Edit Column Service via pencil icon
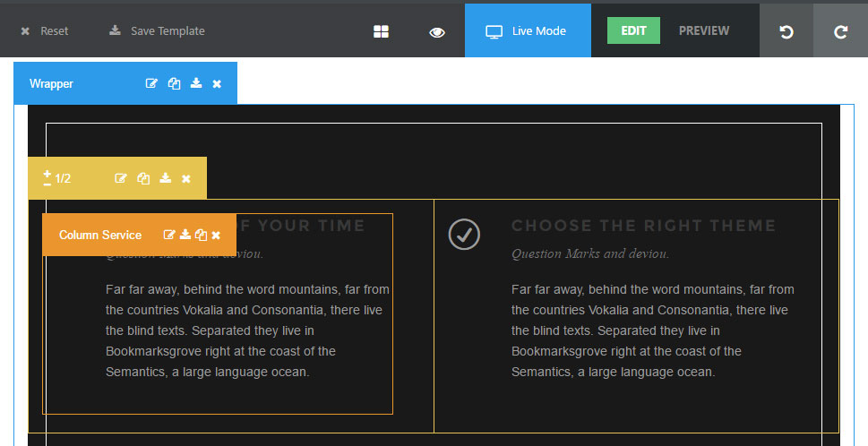The height and width of the screenshot is (446, 868). click(168, 235)
